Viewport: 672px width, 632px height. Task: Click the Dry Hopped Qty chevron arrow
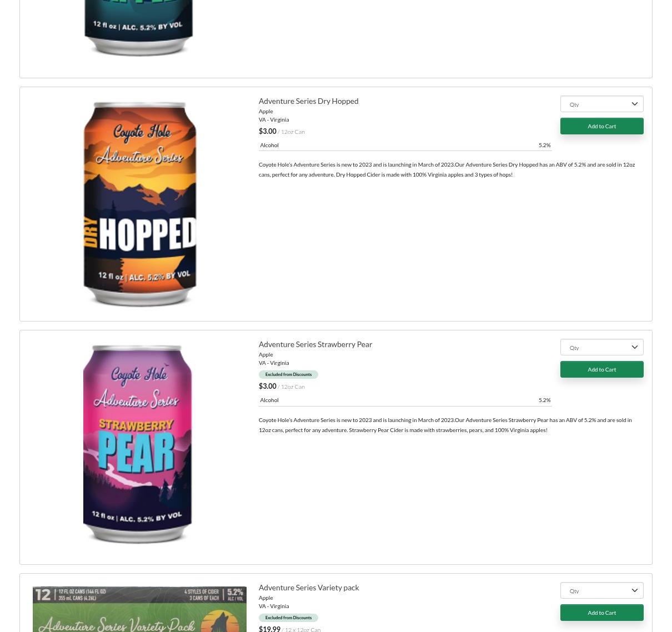(635, 104)
